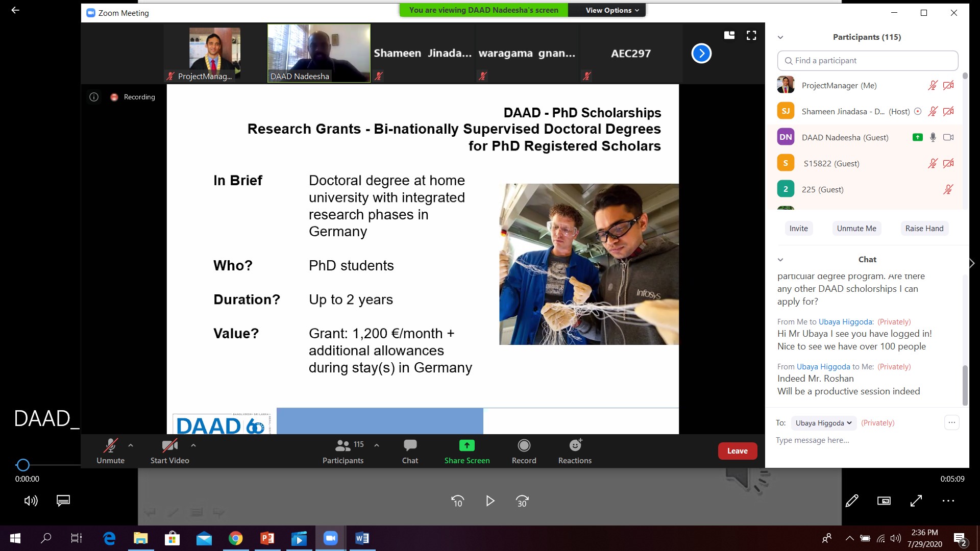
Task: Click the Raise Hand button
Action: coord(924,229)
